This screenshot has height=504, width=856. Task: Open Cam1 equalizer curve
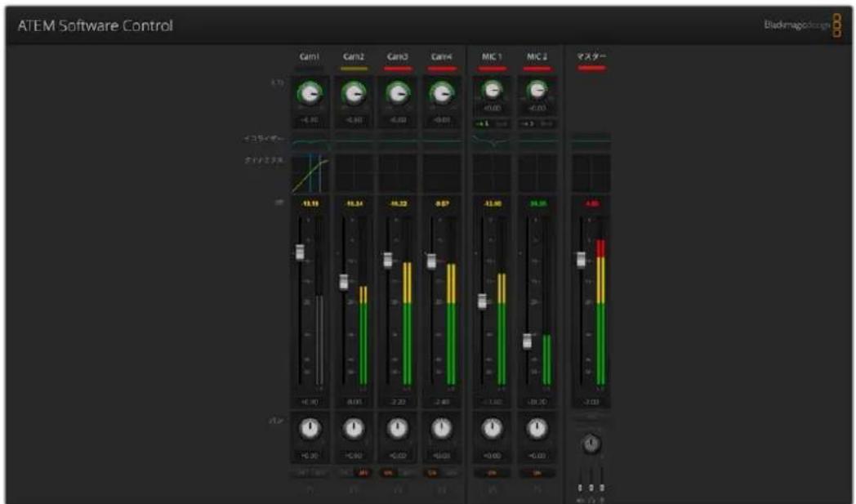pyautogui.click(x=310, y=142)
